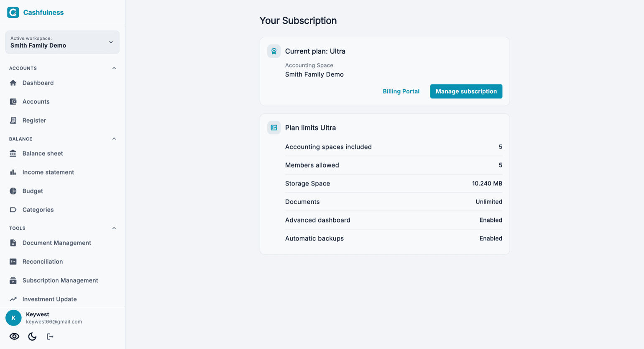Click Smith Family Demo under Accounting Space

(x=314, y=74)
